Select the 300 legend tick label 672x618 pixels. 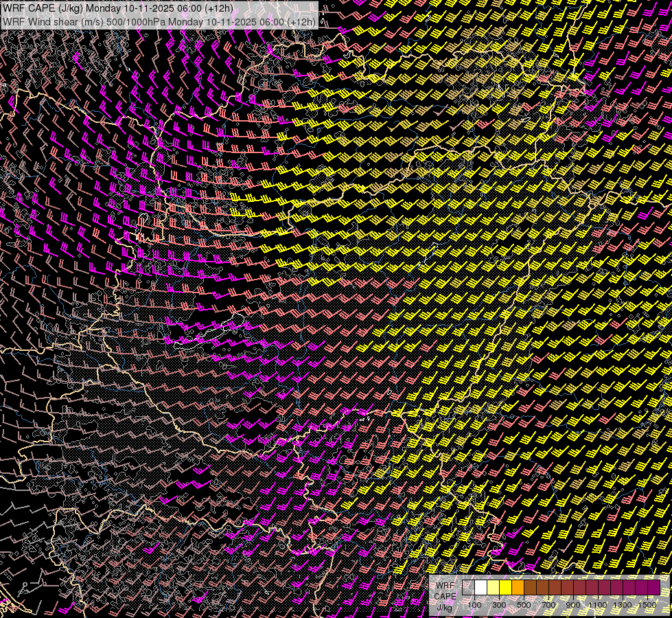(x=499, y=605)
